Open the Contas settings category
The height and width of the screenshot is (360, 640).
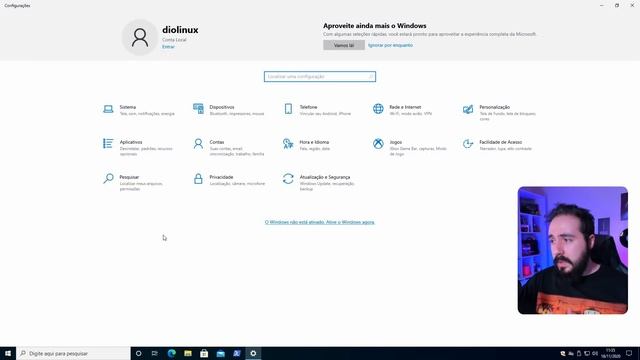tap(229, 147)
